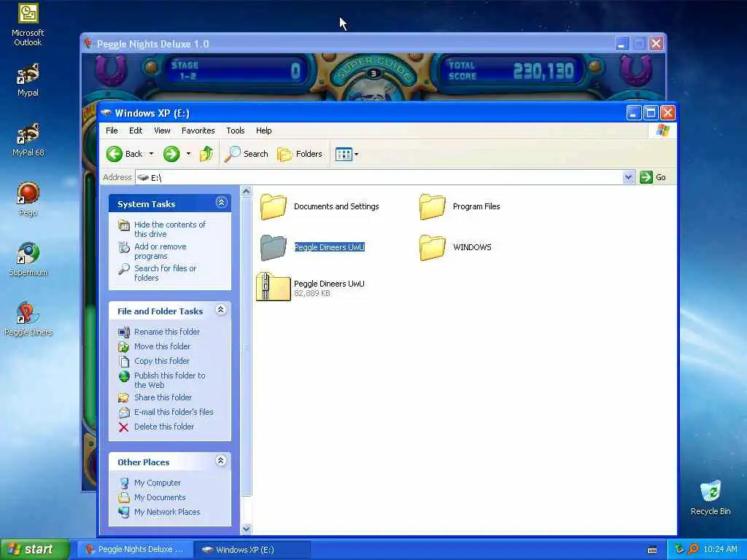Click Windows XP (E:) taskbar button
Viewport: 747px width, 560px height.
[x=252, y=550]
